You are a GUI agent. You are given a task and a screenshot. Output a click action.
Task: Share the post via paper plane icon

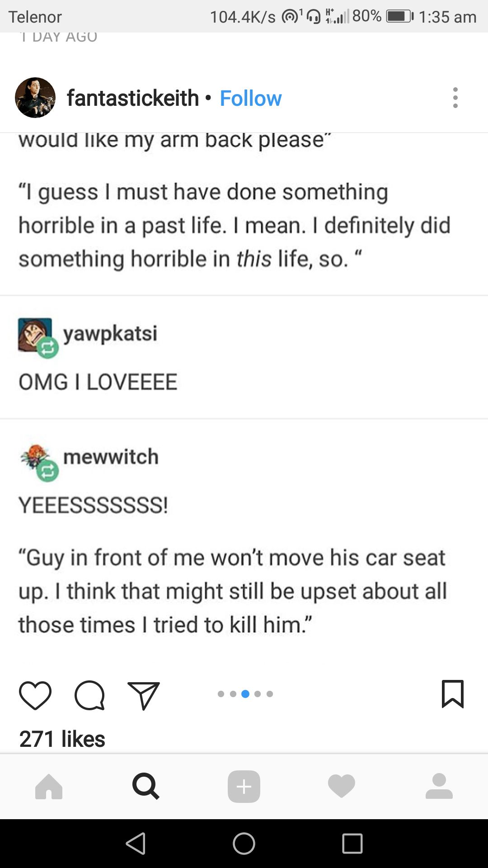click(144, 695)
